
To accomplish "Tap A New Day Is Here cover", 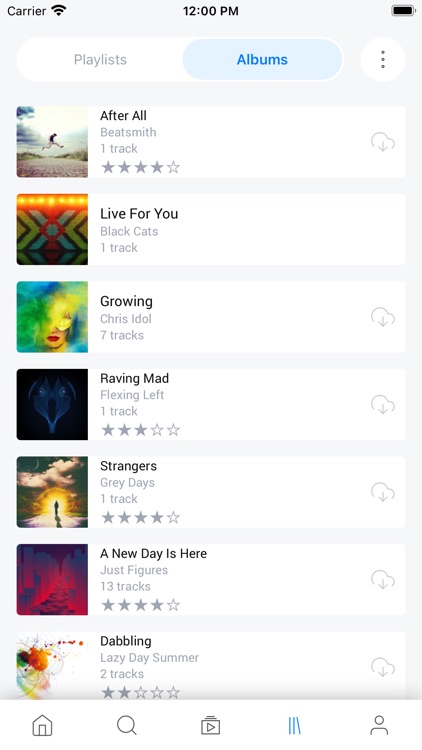I will pyautogui.click(x=52, y=580).
